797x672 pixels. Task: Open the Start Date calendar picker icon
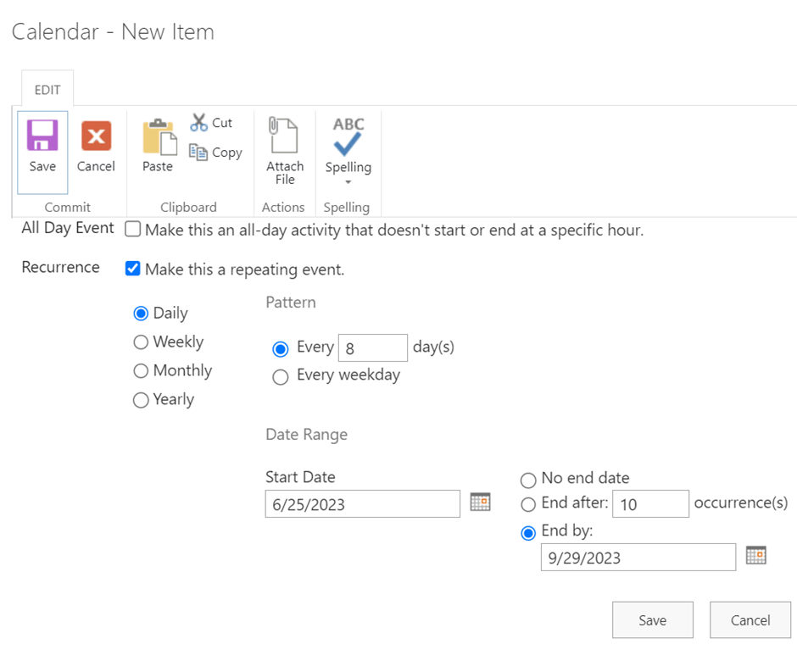[x=480, y=502]
